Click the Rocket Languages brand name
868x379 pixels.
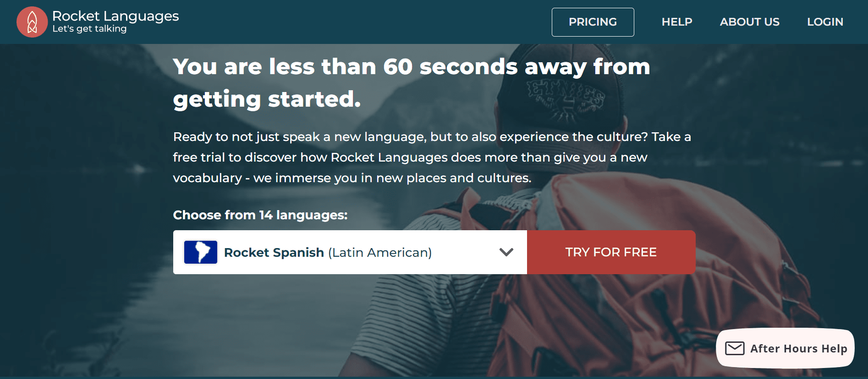(x=115, y=16)
